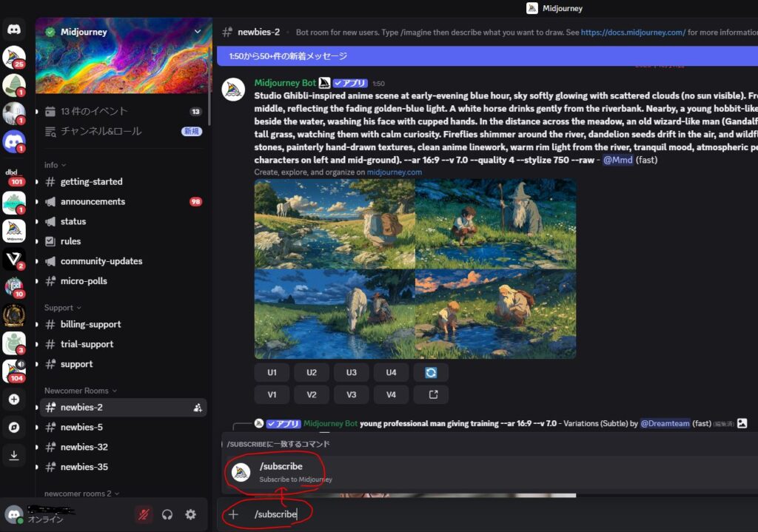Open Discord home via the top-left logo
Image resolution: width=758 pixels, height=532 pixels.
click(14, 30)
